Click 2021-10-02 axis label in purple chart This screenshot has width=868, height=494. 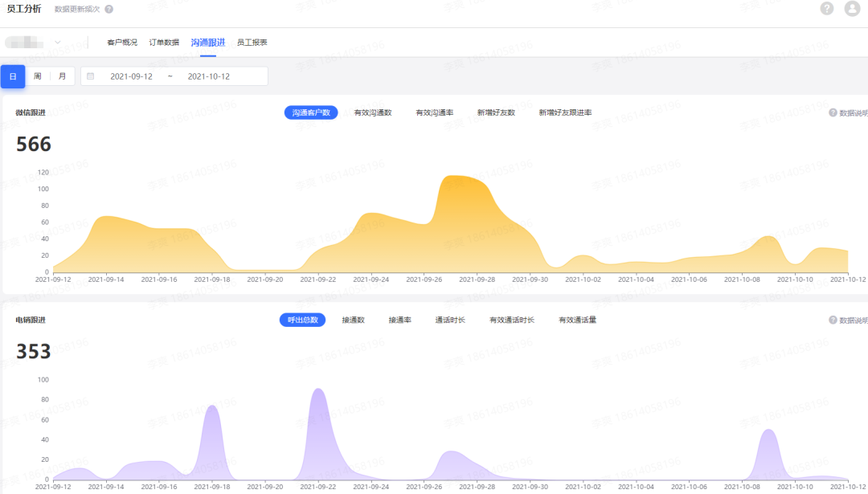pos(583,487)
